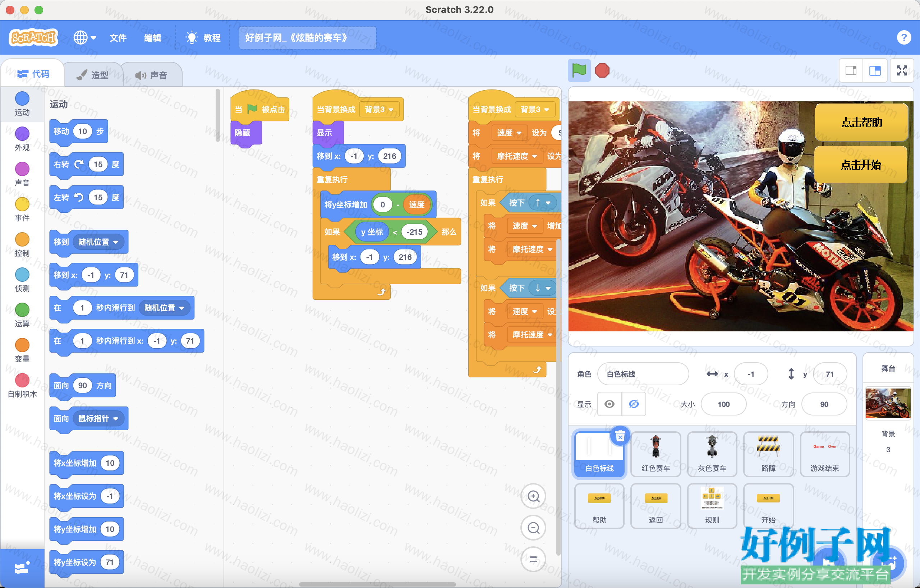The height and width of the screenshot is (588, 920).
Task: Switch to the 声音 tab
Action: coord(152,75)
